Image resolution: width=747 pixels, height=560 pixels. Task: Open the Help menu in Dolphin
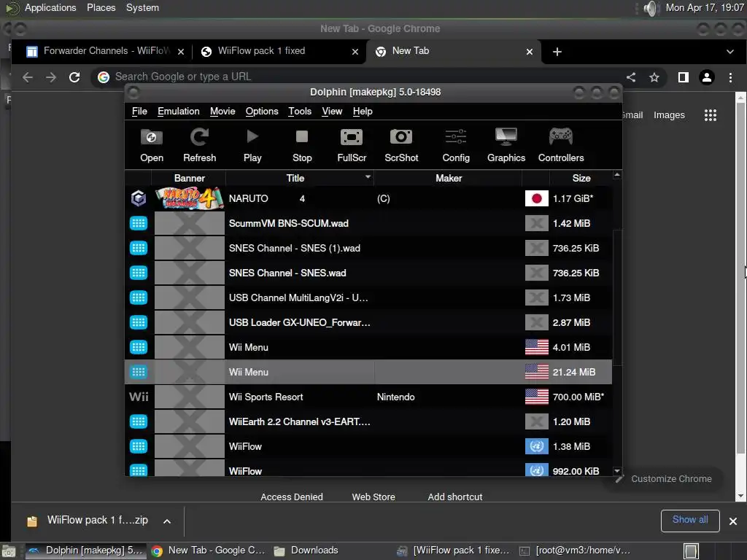pos(363,111)
